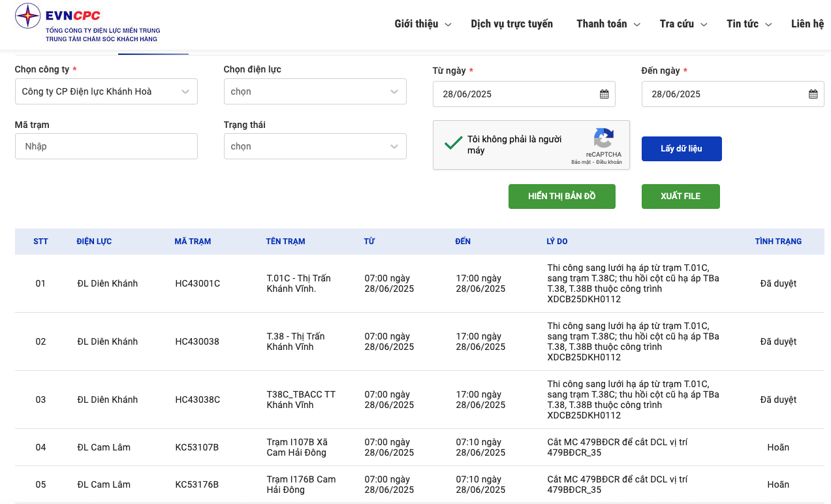The image size is (831, 504).
Task: Open the Trạng thái dropdown
Action: (315, 146)
